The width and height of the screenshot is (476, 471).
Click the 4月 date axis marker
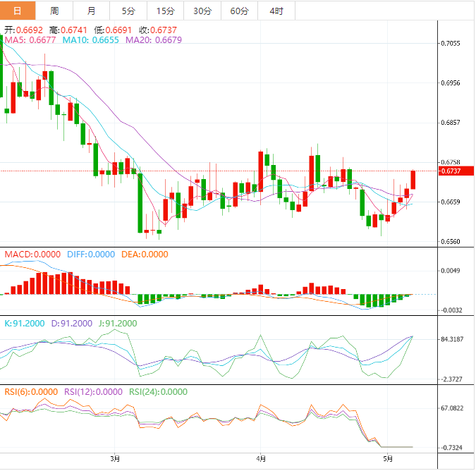261,458
